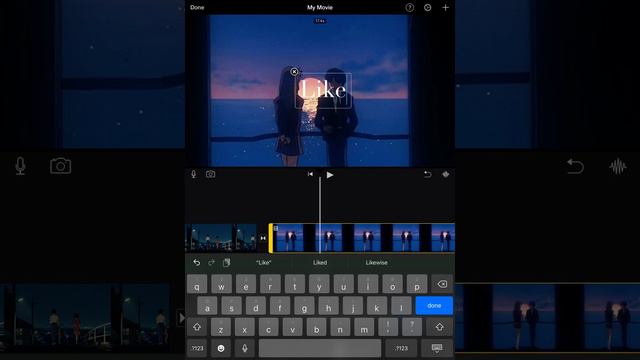Remove the Like title with its X badge
The height and width of the screenshot is (360, 640).
[294, 72]
